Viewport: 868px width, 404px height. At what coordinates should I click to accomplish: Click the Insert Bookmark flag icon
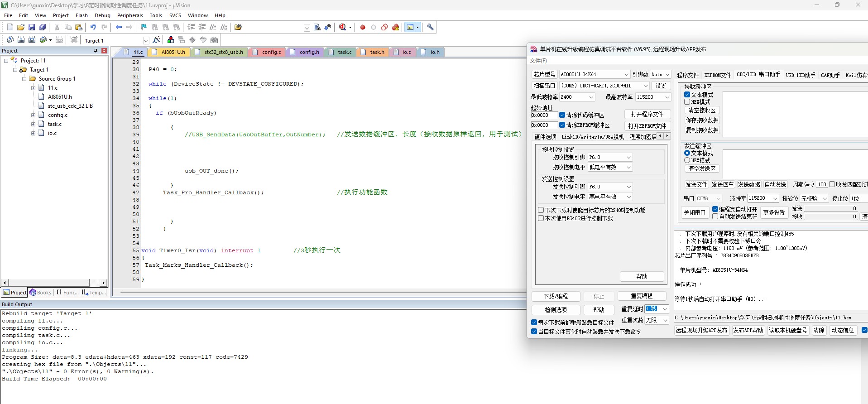pos(144,27)
